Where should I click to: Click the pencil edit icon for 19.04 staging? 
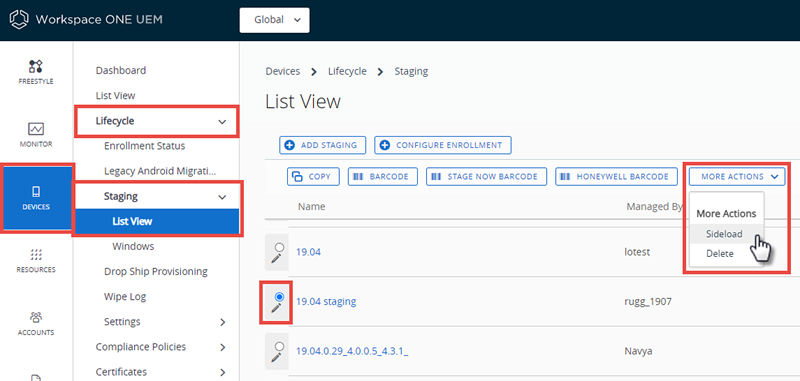[276, 308]
